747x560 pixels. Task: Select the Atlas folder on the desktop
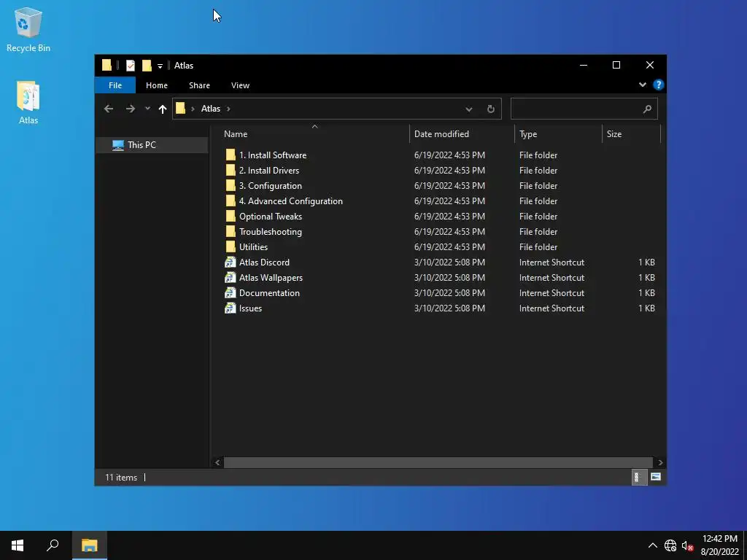(x=28, y=102)
